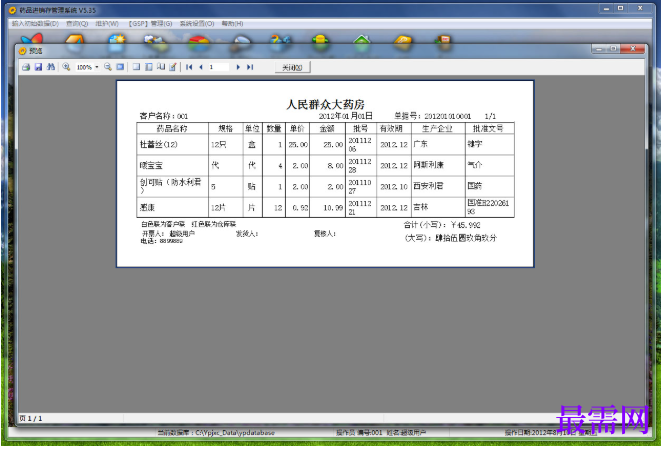Click the 合计(小写) ¥45.992 total
Screen dimensions: 668x451
click(x=442, y=225)
